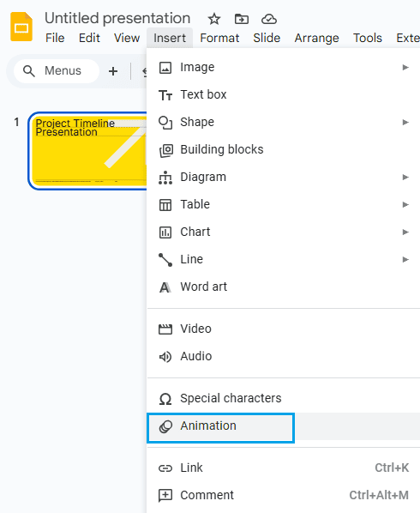The image size is (420, 513).
Task: Click the Google Slides home logo
Action: tap(21, 27)
